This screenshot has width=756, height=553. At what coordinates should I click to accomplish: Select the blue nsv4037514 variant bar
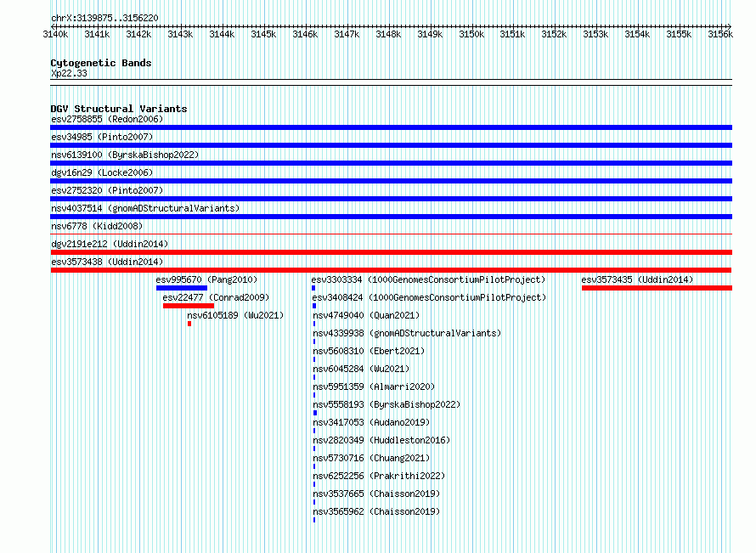click(x=391, y=217)
